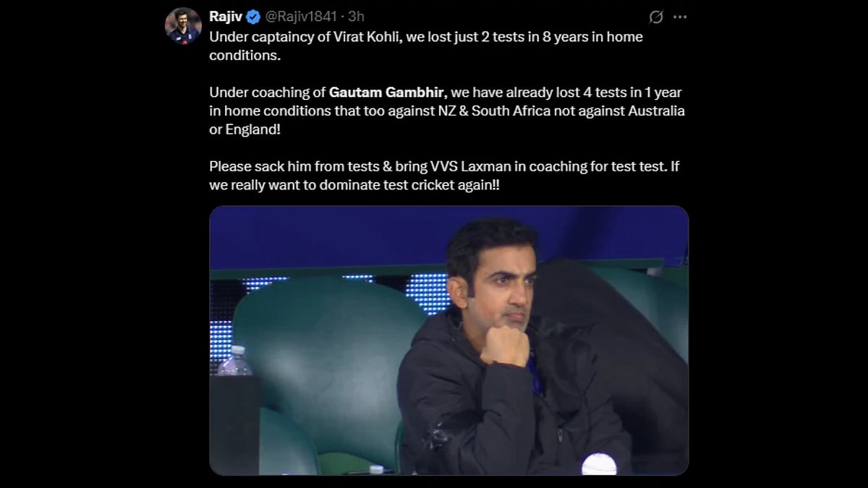Click the white ball at photo bottom
Screen dimensions: 868x488
pos(599,464)
